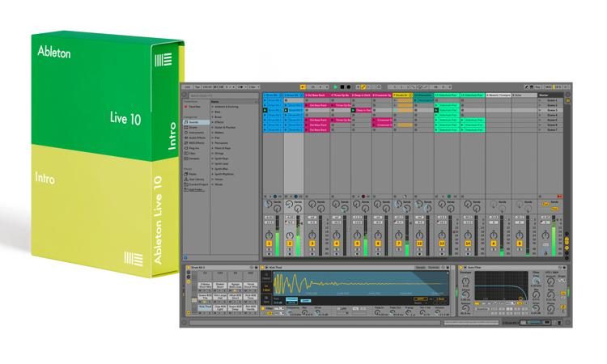Toggle return track A activator

[x=493, y=243]
